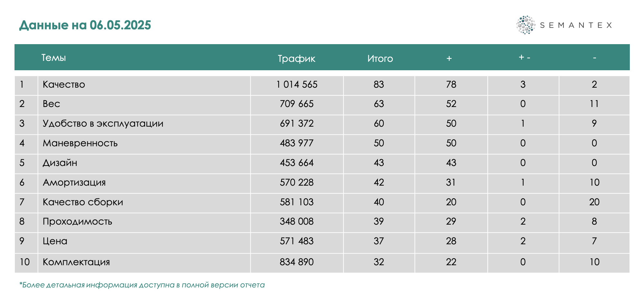The height and width of the screenshot is (300, 644).
Task: Click the Итого column header
Action: [380, 59]
